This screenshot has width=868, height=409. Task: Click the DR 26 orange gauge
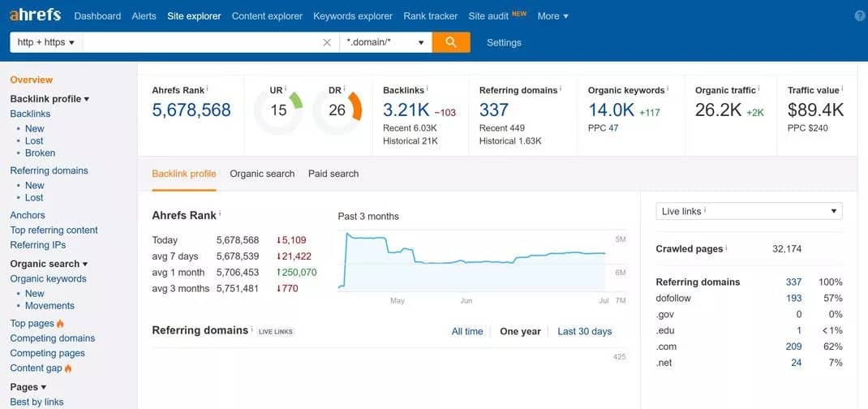click(337, 110)
